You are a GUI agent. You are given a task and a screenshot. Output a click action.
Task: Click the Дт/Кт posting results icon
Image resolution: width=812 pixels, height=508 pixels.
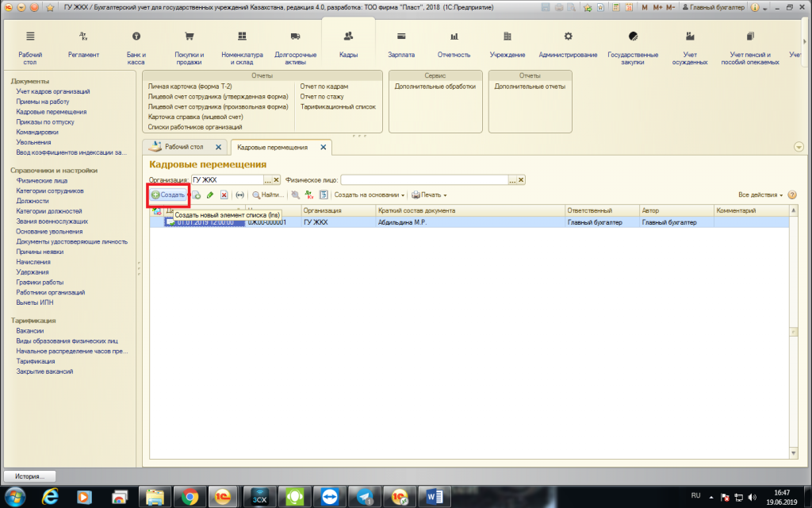pos(309,194)
